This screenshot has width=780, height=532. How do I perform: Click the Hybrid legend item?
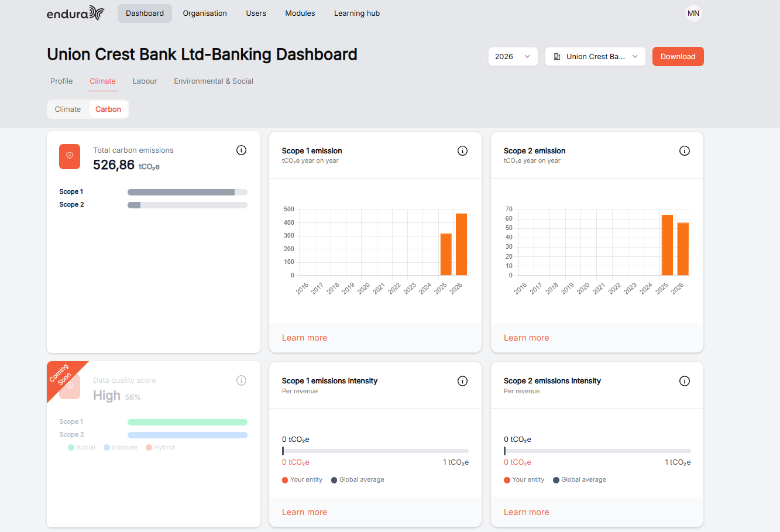point(160,447)
